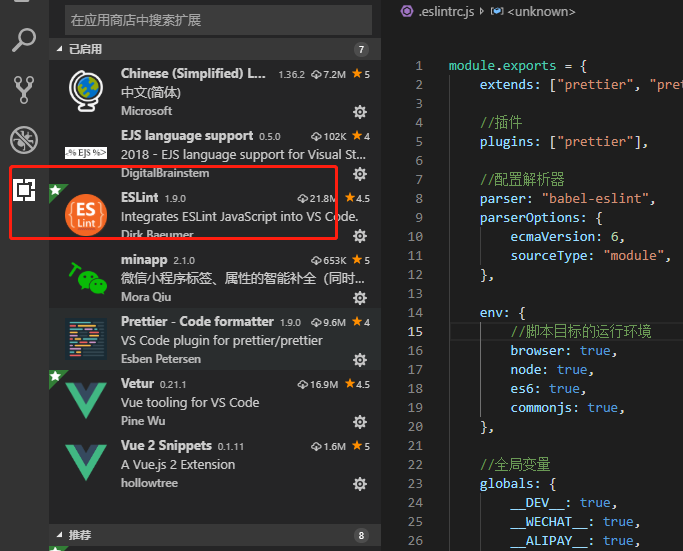Focus the extension marketplace search box
Viewport: 683px width, 551px height.
[218, 20]
